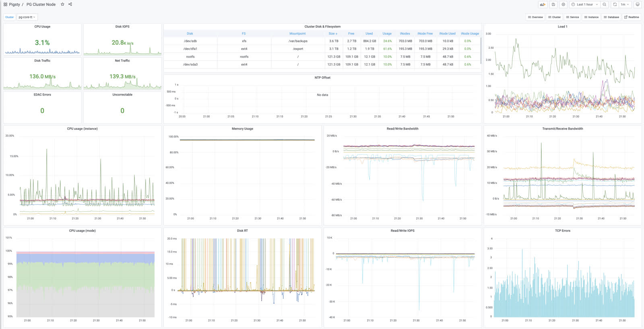The height and width of the screenshot is (329, 644).
Task: Open the Database dashboard links menu
Action: click(x=611, y=17)
